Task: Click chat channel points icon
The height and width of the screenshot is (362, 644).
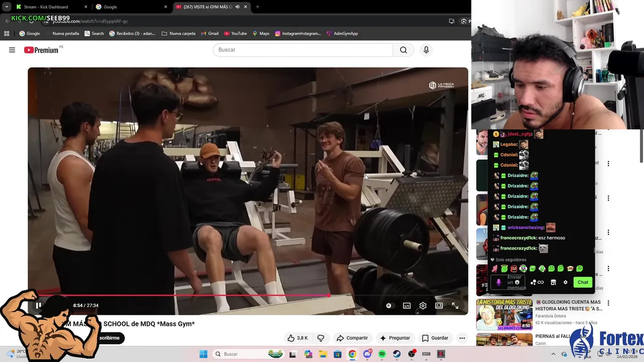Action: pos(537,283)
